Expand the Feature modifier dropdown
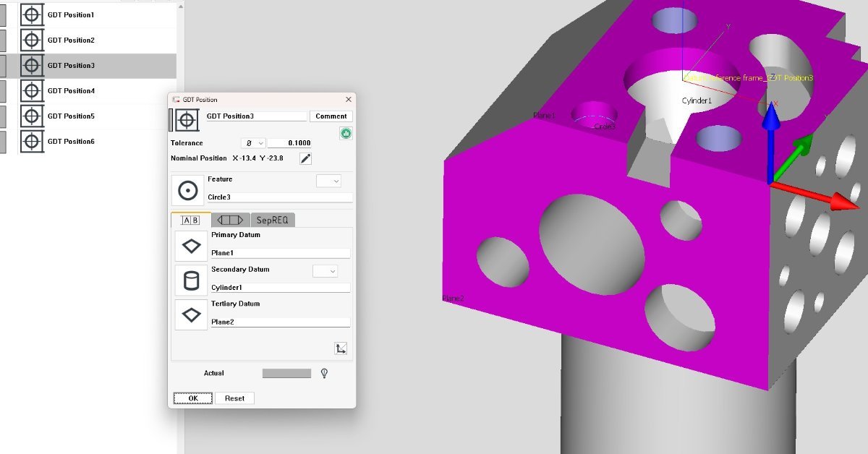The width and height of the screenshot is (868, 454). [328, 181]
